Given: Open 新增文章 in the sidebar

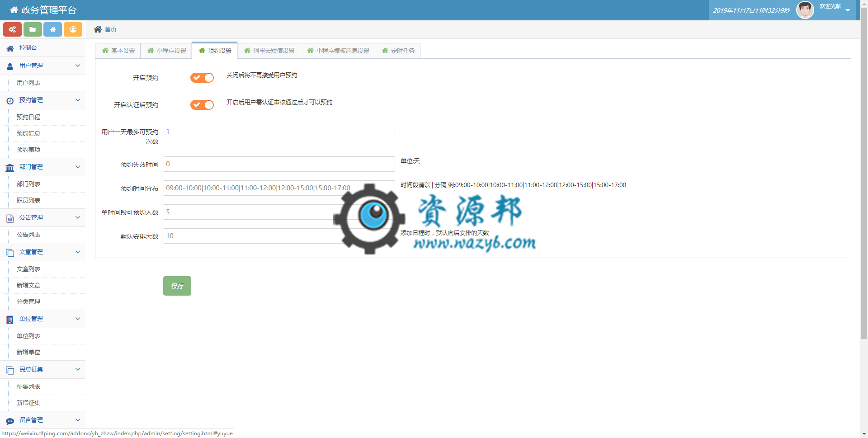Looking at the screenshot, I should [28, 285].
